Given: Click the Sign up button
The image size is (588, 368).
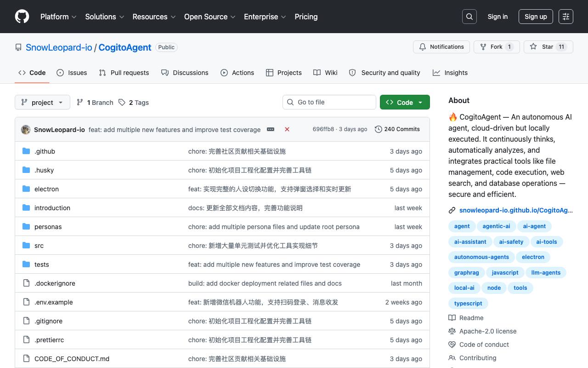Looking at the screenshot, I should (x=536, y=17).
